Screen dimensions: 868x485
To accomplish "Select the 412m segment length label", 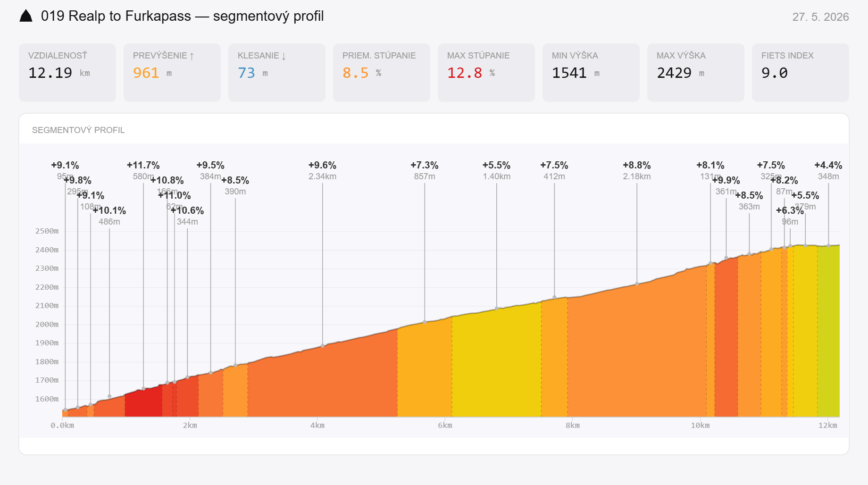I will (554, 176).
